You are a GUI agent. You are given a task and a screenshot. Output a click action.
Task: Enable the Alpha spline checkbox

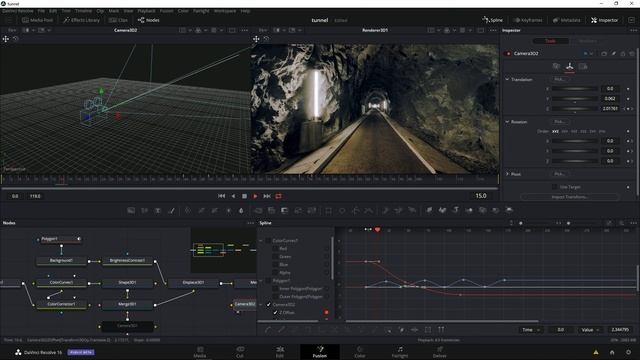click(x=275, y=273)
